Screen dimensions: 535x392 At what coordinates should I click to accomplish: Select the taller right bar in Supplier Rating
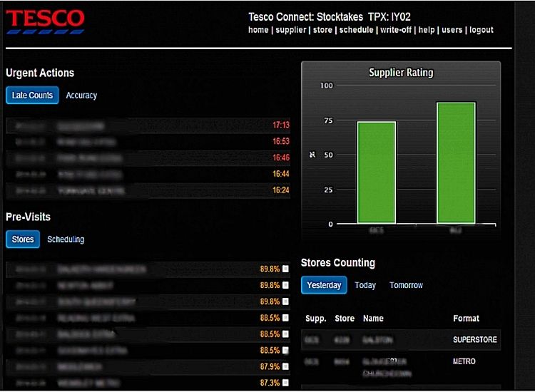coord(456,162)
